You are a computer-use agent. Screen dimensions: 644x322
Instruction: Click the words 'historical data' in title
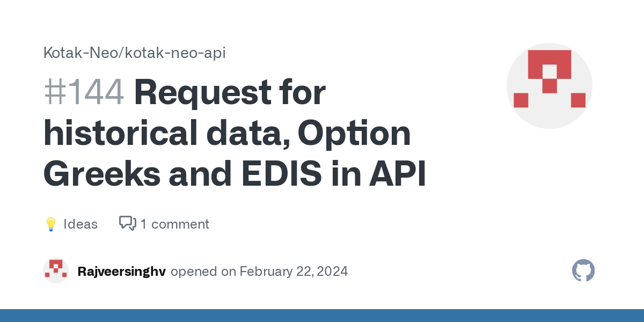point(164,134)
